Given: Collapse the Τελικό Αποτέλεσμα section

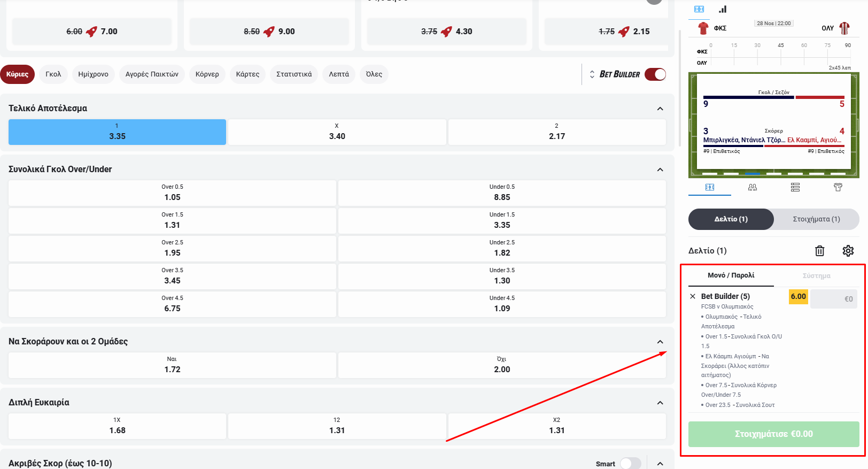Looking at the screenshot, I should tap(660, 109).
